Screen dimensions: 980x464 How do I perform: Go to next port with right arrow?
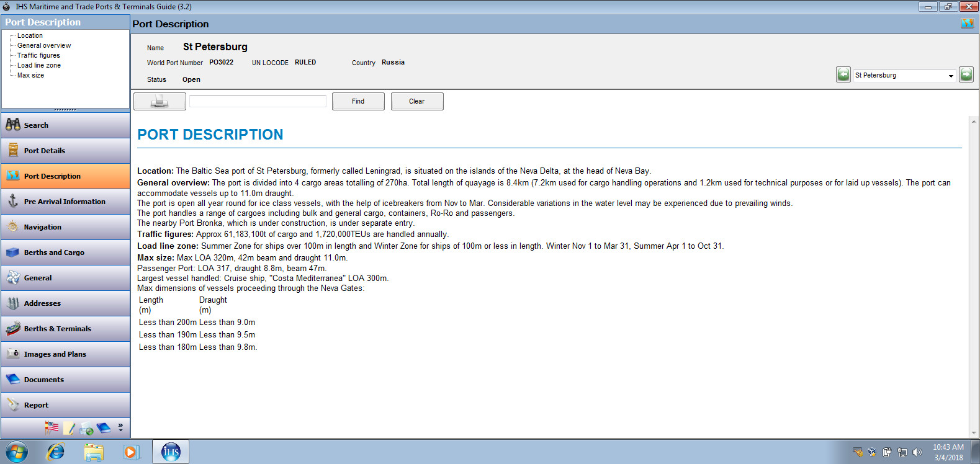966,75
